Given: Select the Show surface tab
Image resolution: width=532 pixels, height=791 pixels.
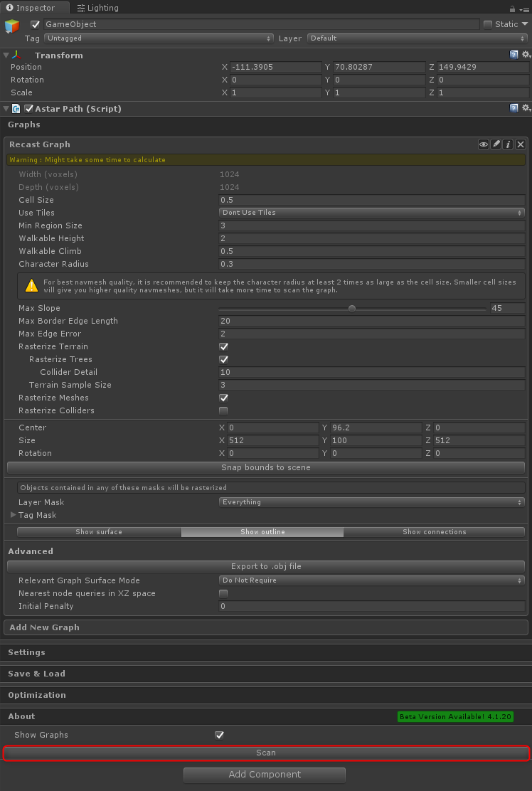Looking at the screenshot, I should [99, 532].
